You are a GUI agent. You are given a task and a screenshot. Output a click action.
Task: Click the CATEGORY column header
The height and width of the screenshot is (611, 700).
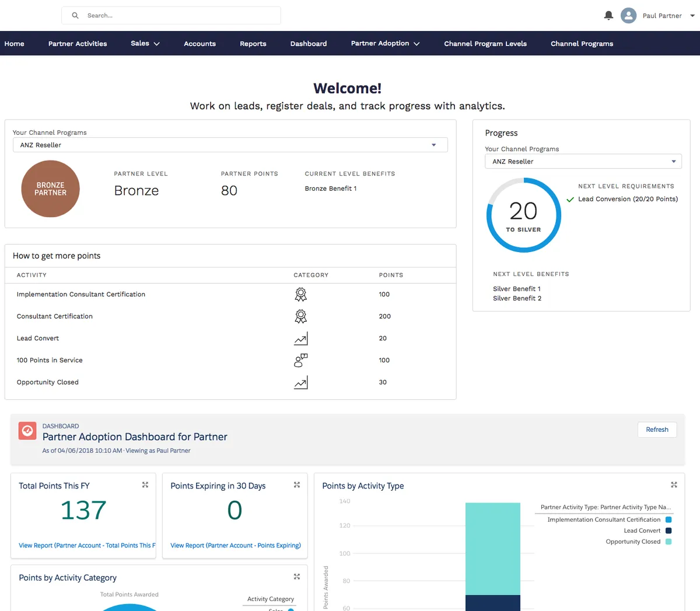(x=311, y=275)
